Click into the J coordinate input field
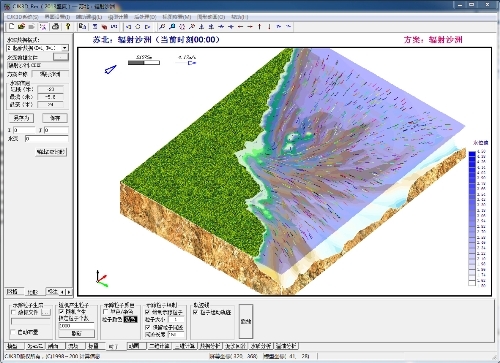500x363 pixels. point(56,130)
